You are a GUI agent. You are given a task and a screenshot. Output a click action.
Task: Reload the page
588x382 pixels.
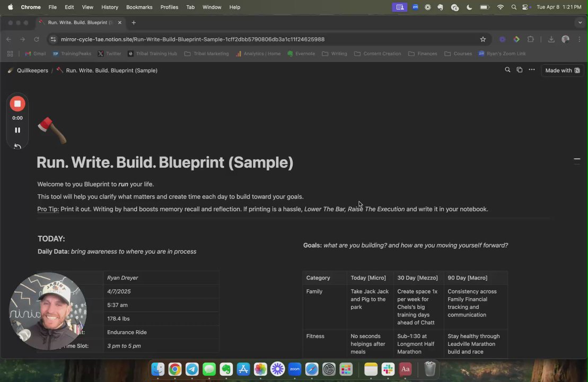(37, 39)
